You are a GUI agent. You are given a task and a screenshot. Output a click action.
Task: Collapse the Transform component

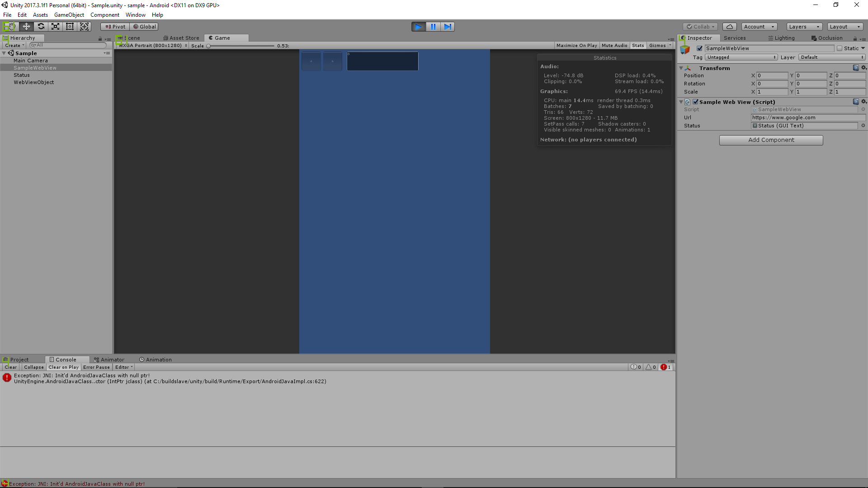pos(681,68)
